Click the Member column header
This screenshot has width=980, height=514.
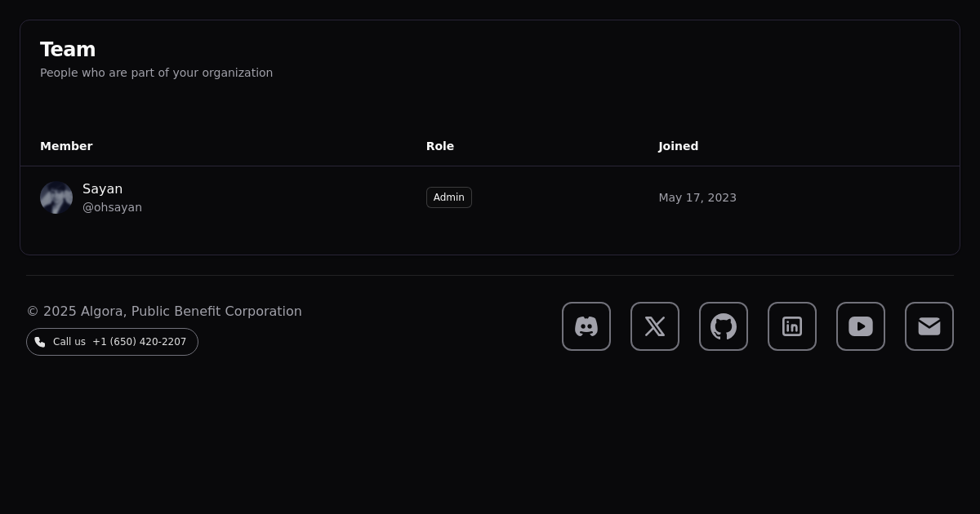coord(66,146)
